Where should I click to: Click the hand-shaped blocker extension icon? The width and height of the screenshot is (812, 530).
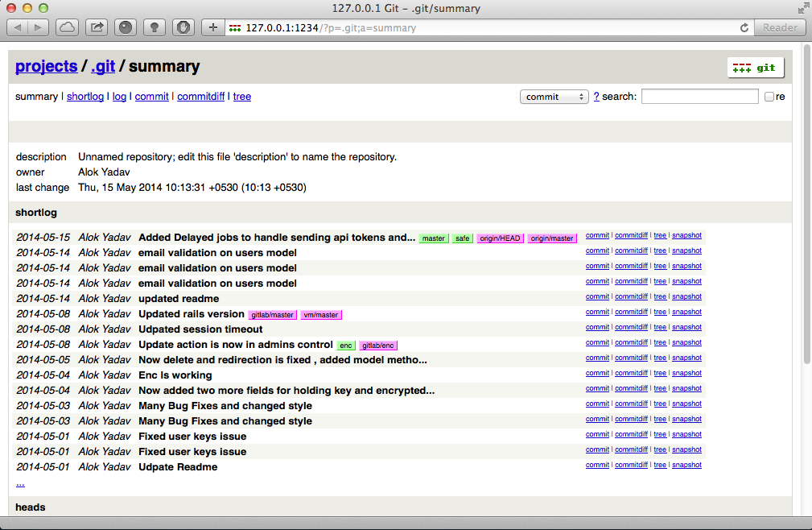coord(183,27)
